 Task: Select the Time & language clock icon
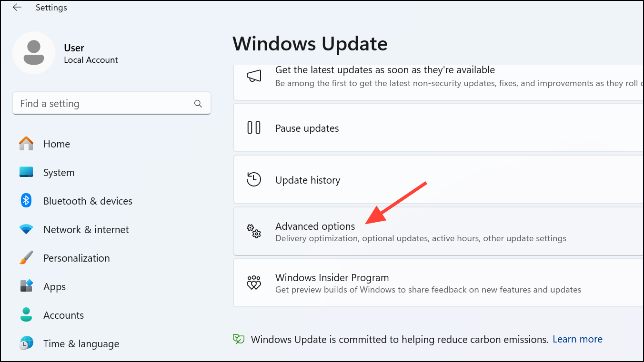[x=26, y=343]
